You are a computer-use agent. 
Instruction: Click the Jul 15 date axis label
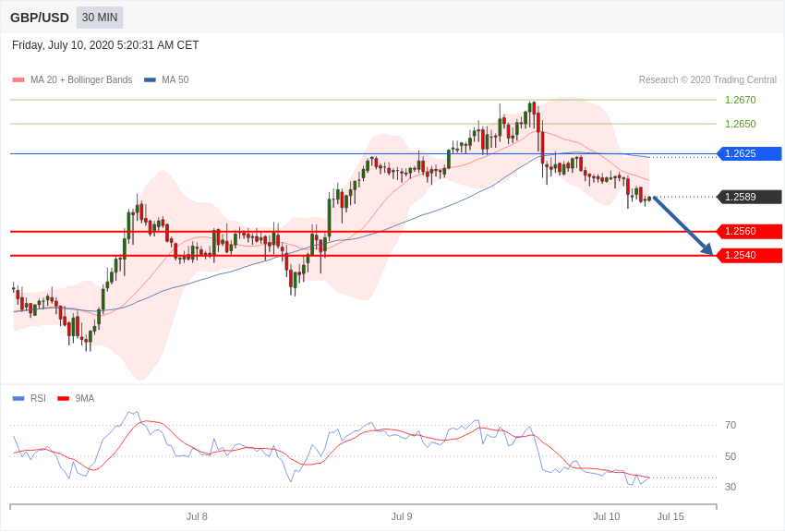point(670,516)
